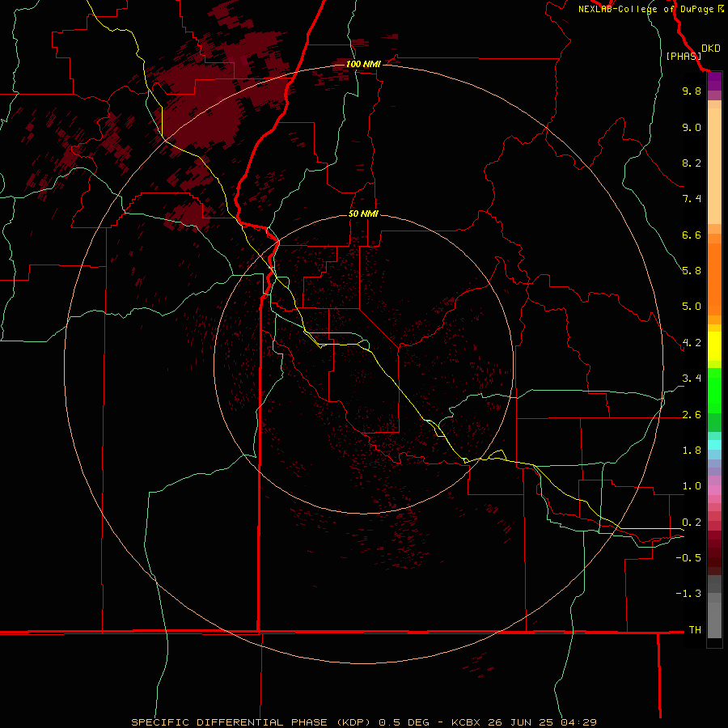Click the 5.8 scale value

(x=692, y=271)
